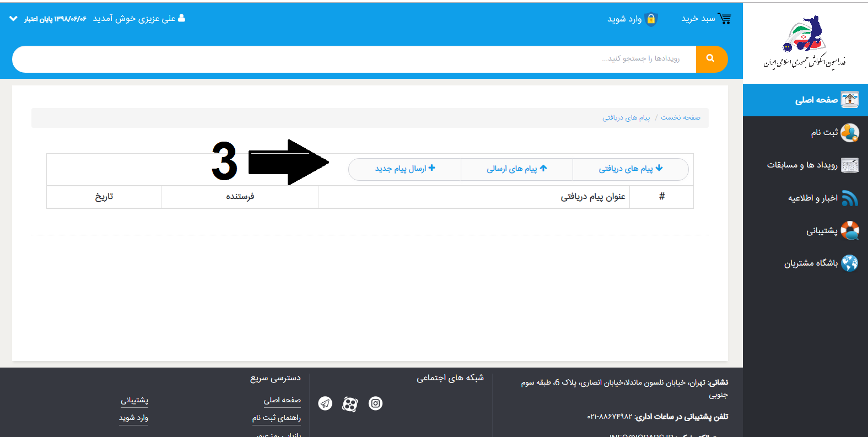Screen dimensions: 868x437
Task: Click راهنمای ثبت نام footer link
Action: [x=277, y=418]
